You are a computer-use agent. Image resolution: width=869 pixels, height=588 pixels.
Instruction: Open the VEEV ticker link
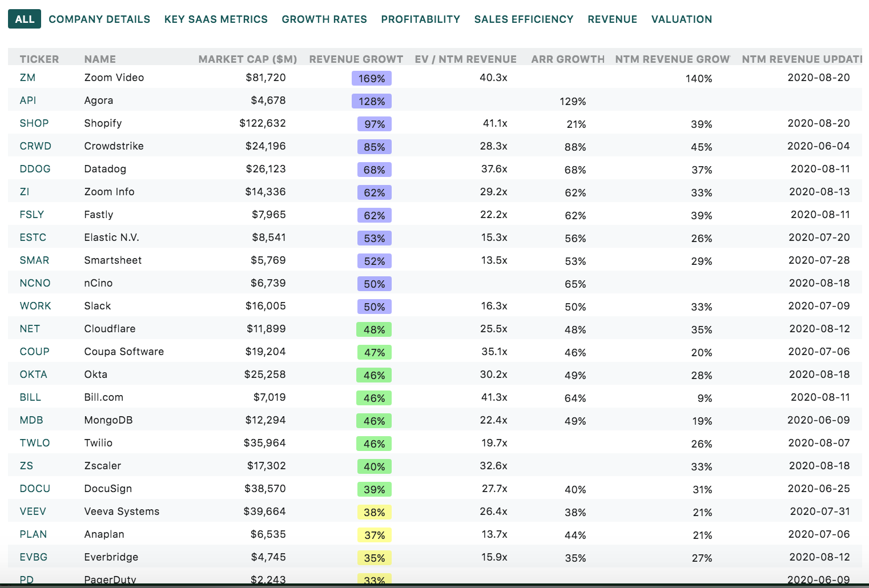click(x=33, y=512)
